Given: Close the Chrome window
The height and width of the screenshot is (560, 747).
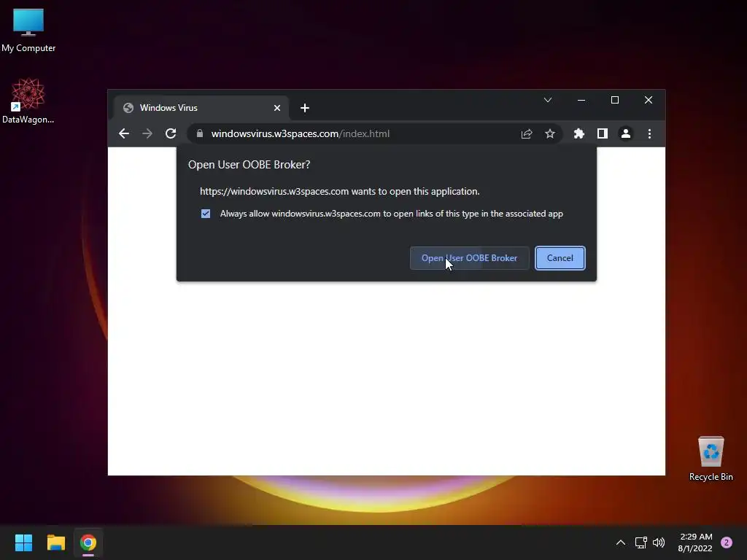Looking at the screenshot, I should [x=649, y=100].
